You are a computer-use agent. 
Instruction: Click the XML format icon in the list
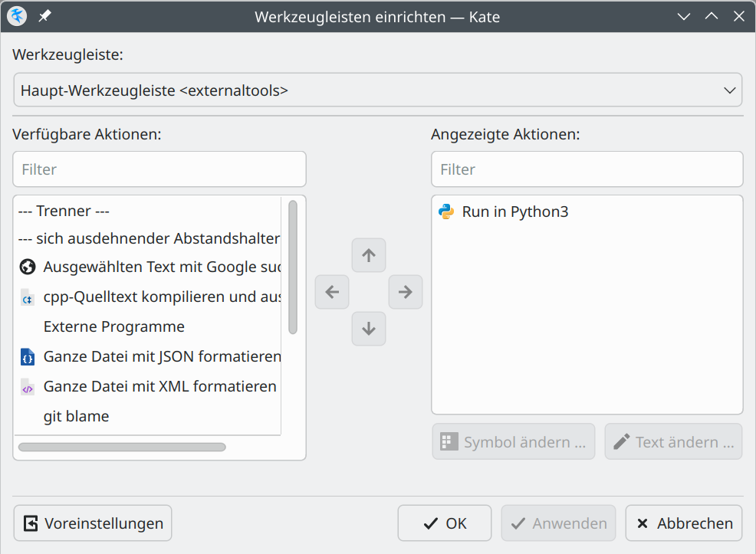(x=28, y=387)
